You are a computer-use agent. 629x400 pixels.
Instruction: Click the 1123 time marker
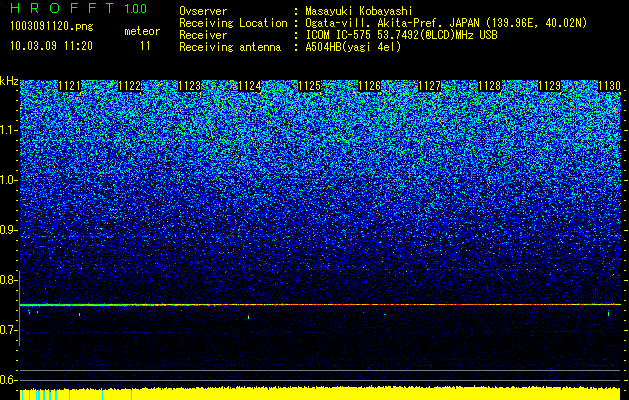[x=189, y=86]
